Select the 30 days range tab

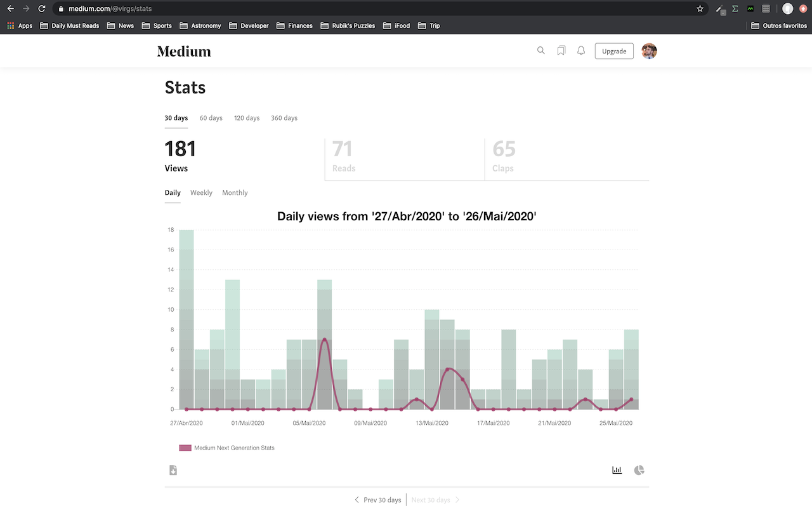tap(176, 118)
